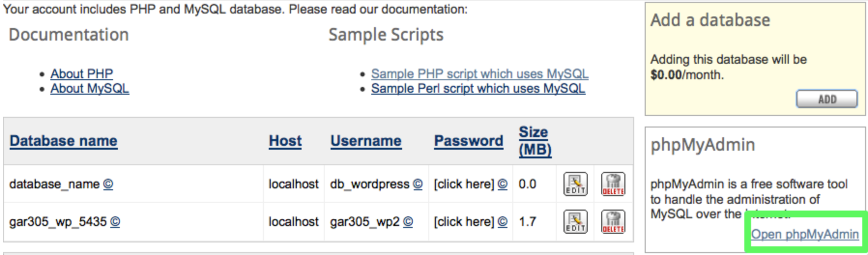This screenshot has height=255, width=868.
Task: Open About MySQL documentation link
Action: [x=89, y=89]
